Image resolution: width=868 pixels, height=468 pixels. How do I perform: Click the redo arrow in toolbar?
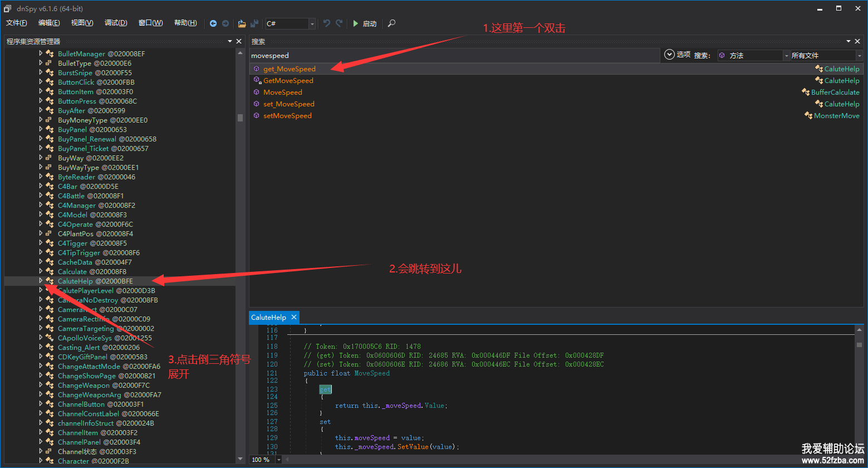point(339,23)
